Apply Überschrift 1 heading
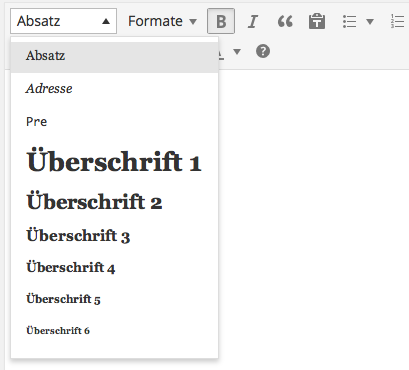 click(x=114, y=162)
